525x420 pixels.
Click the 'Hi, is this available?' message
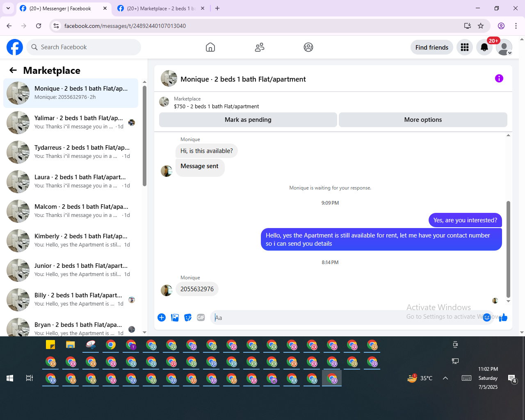(206, 151)
